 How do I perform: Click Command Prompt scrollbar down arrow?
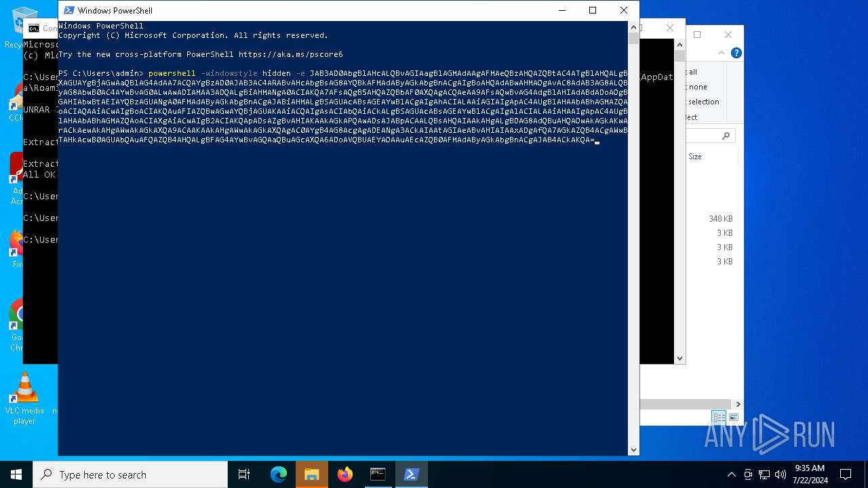(x=680, y=359)
